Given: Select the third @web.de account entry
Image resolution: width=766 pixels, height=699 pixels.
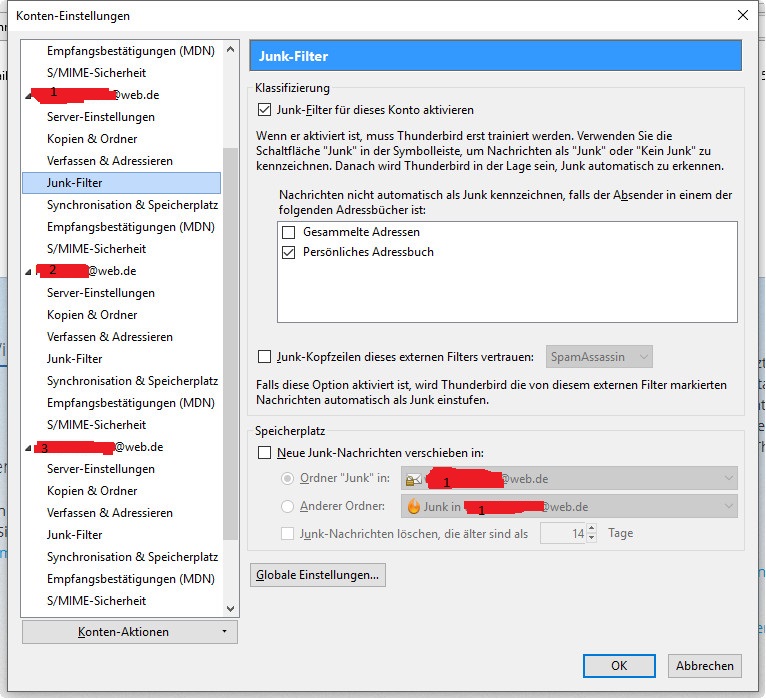Looking at the screenshot, I should [99, 446].
